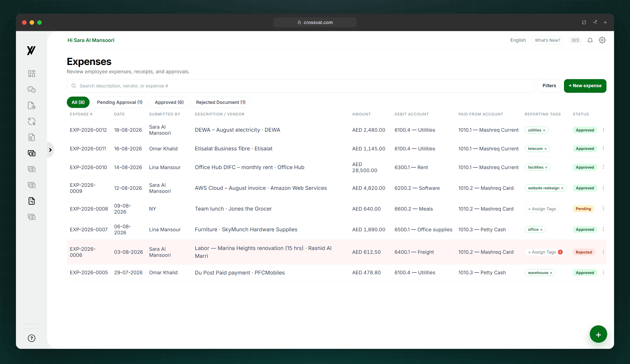Click the 6600.2 — Meals debit account
The height and width of the screenshot is (364, 630).
[414, 209]
